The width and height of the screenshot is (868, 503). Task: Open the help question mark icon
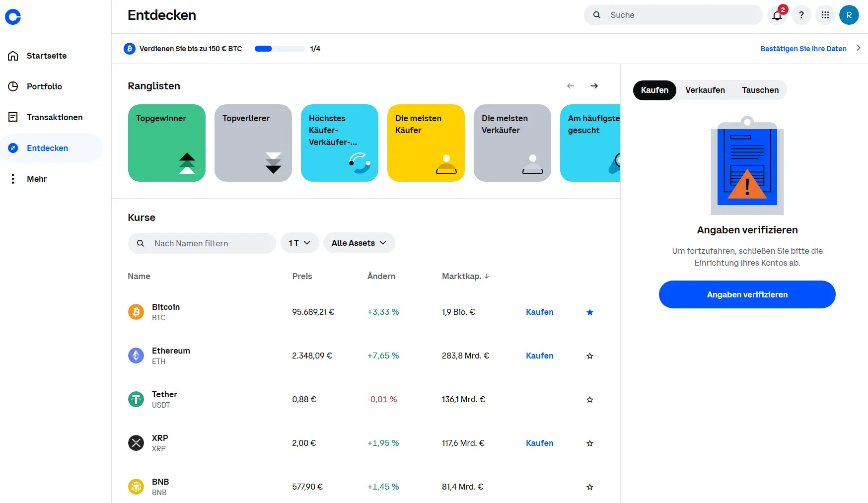pyautogui.click(x=801, y=15)
